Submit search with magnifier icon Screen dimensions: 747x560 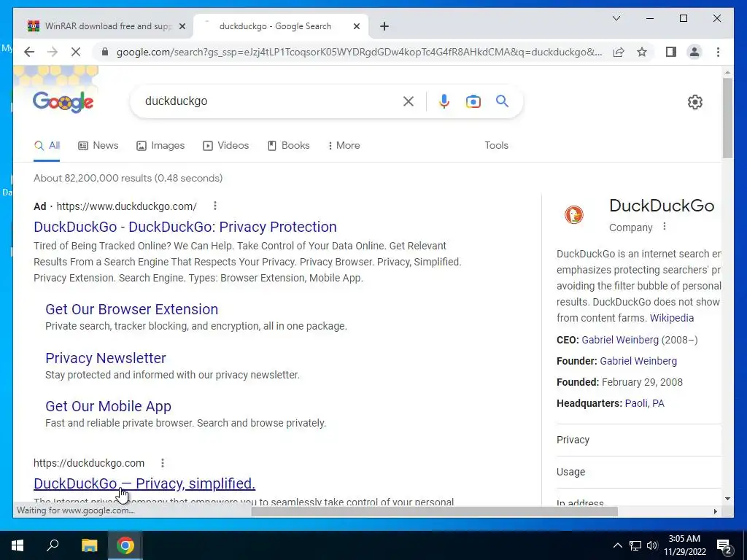(x=502, y=101)
